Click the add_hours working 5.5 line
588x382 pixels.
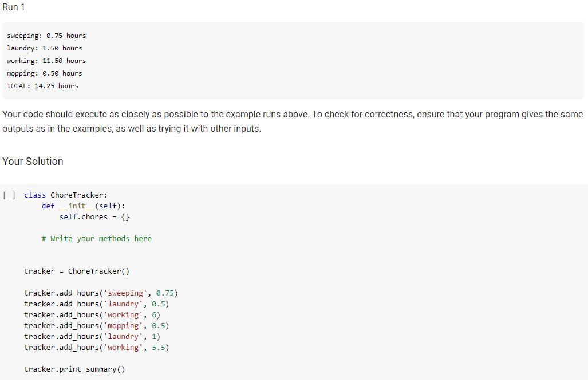[96, 347]
